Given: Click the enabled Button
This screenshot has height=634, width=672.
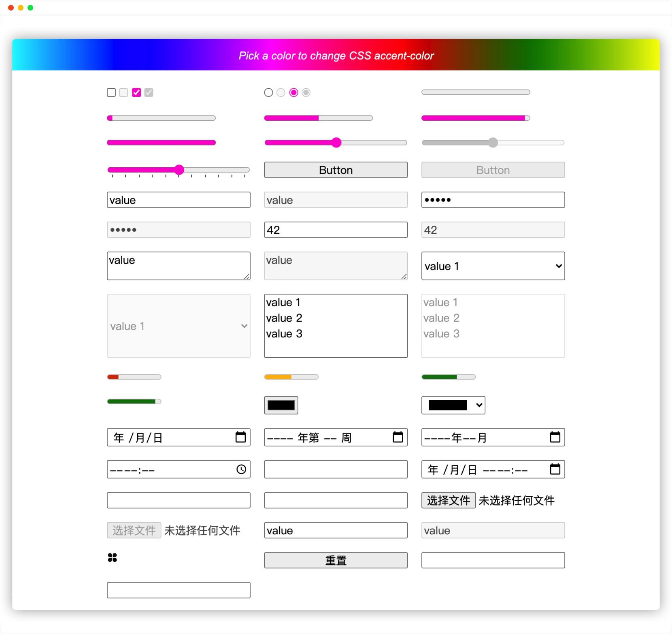Looking at the screenshot, I should 336,170.
